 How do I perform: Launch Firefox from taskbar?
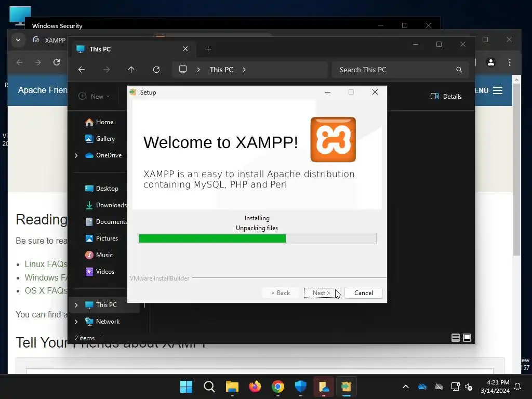[x=255, y=387]
